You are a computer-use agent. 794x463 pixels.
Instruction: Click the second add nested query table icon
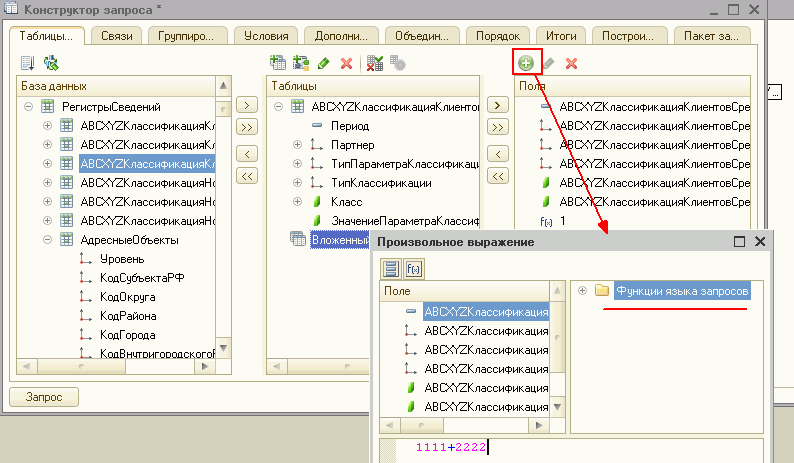[x=301, y=63]
